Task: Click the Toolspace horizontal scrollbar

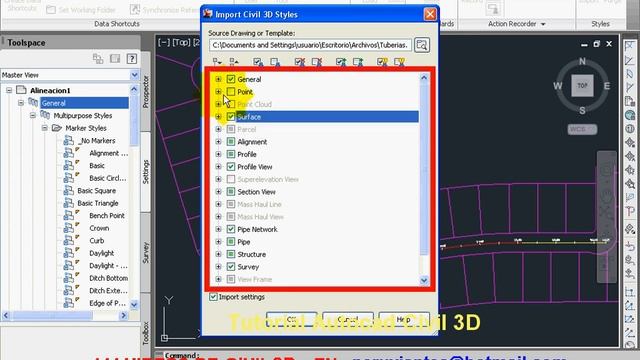Action: click(52, 316)
